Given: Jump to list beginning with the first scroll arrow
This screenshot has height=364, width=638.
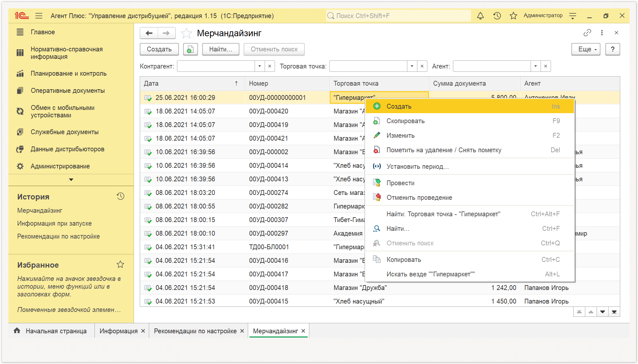Looking at the screenshot, I should click(x=579, y=312).
